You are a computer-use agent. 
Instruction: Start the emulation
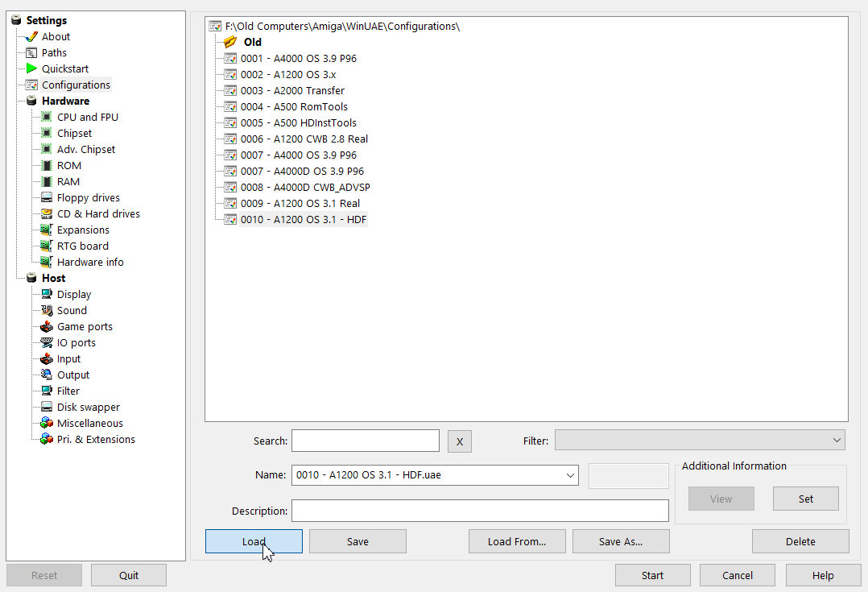[x=653, y=575]
